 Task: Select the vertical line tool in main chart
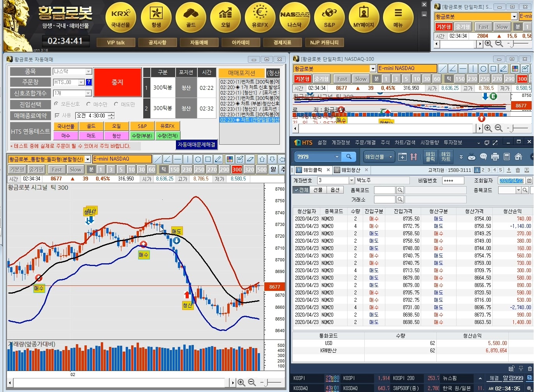click(x=188, y=159)
